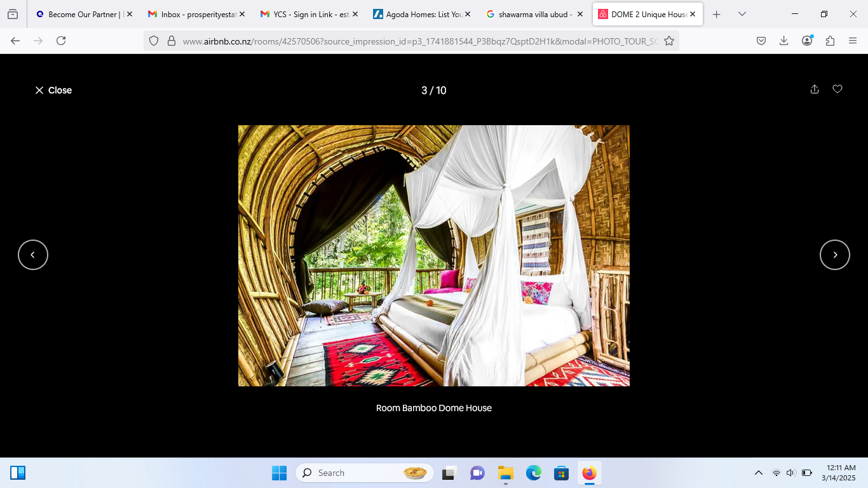Switch to Inbox Gmail tab
Image resolution: width=868 pixels, height=488 pixels.
tap(196, 14)
